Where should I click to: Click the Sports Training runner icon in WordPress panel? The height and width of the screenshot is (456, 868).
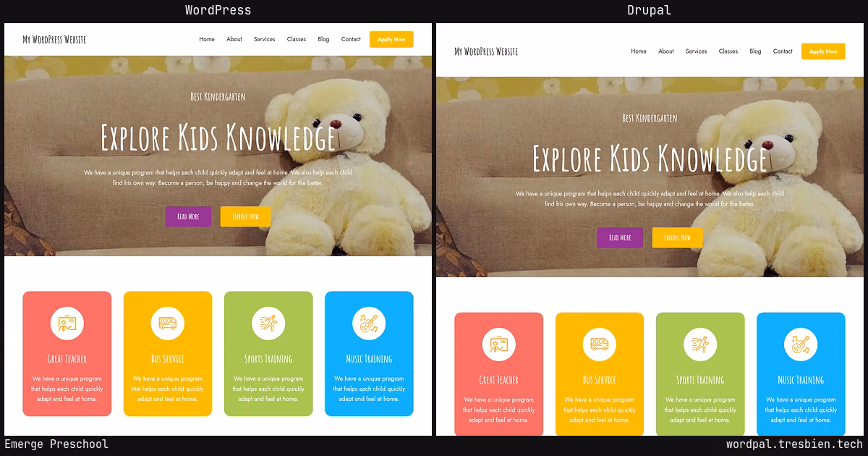(x=268, y=323)
